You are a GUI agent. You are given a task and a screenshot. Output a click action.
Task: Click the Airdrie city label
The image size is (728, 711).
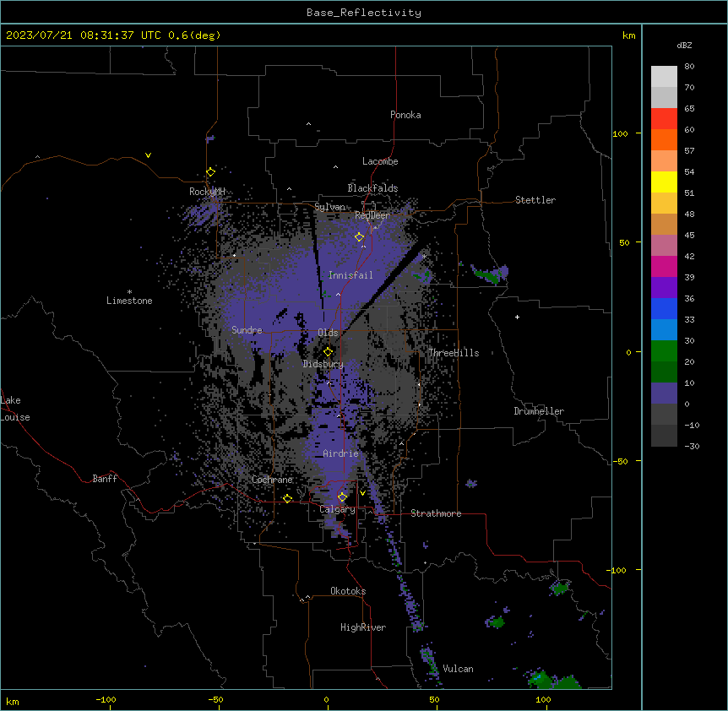click(x=341, y=453)
